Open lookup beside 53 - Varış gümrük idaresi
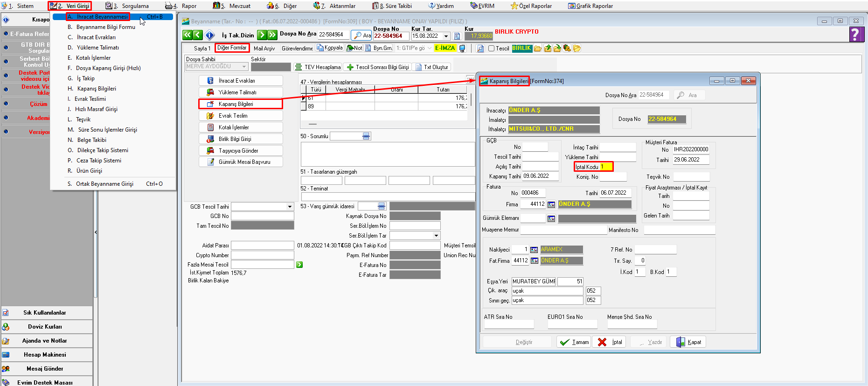Viewport: 868px width, 386px height. point(382,206)
